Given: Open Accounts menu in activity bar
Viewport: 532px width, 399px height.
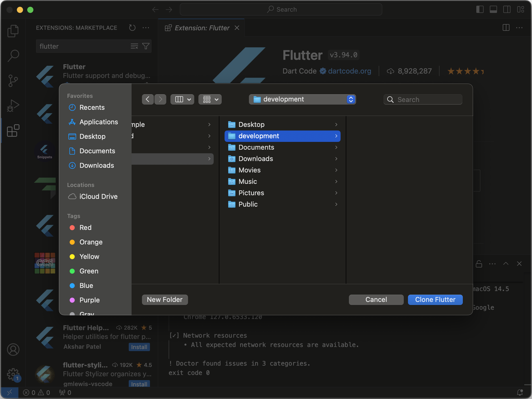Looking at the screenshot, I should coord(13,350).
